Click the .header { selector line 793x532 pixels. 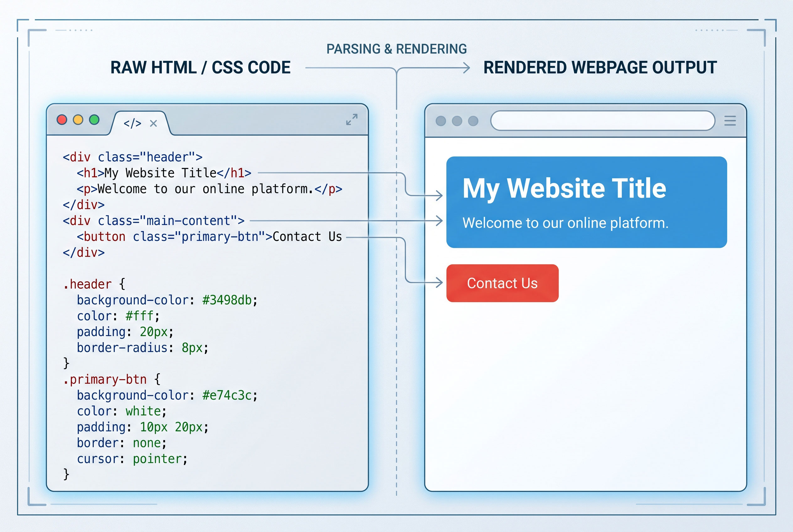94,284
